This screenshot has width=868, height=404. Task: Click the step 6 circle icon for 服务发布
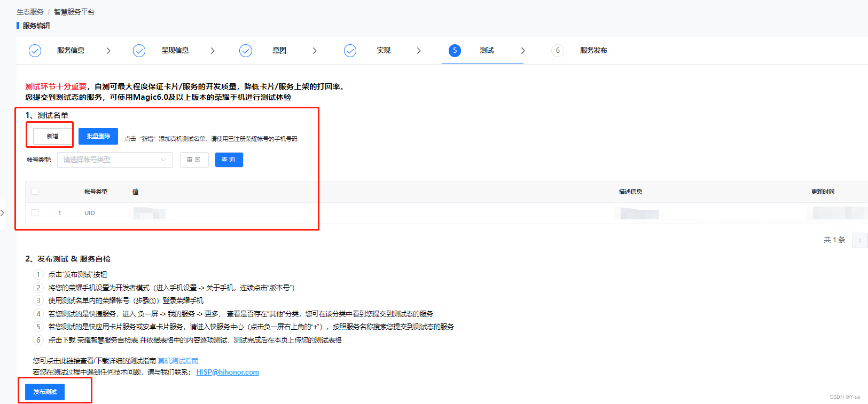(558, 51)
